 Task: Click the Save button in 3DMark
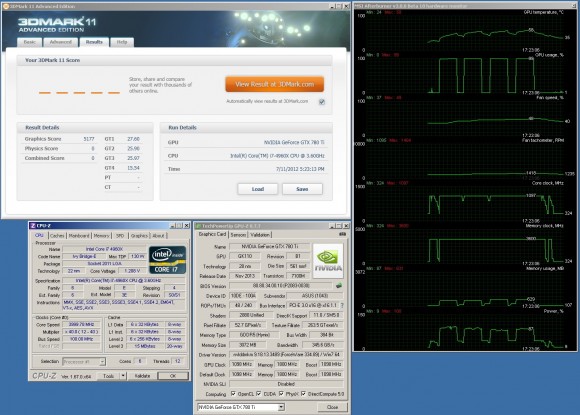tap(302, 189)
